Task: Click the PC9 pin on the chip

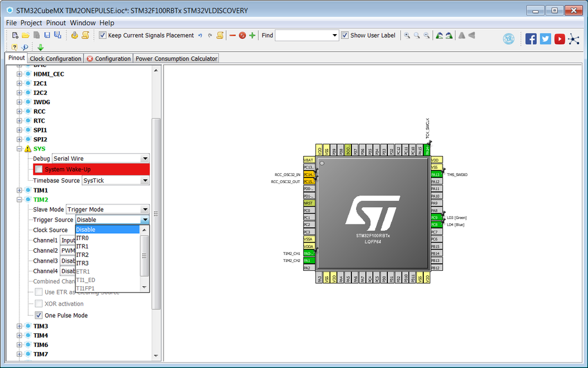Action: point(437,218)
